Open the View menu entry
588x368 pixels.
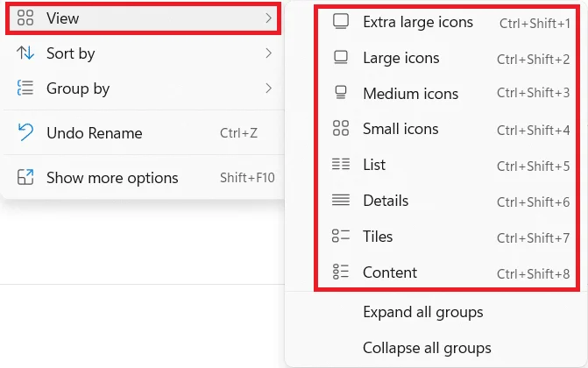point(143,18)
